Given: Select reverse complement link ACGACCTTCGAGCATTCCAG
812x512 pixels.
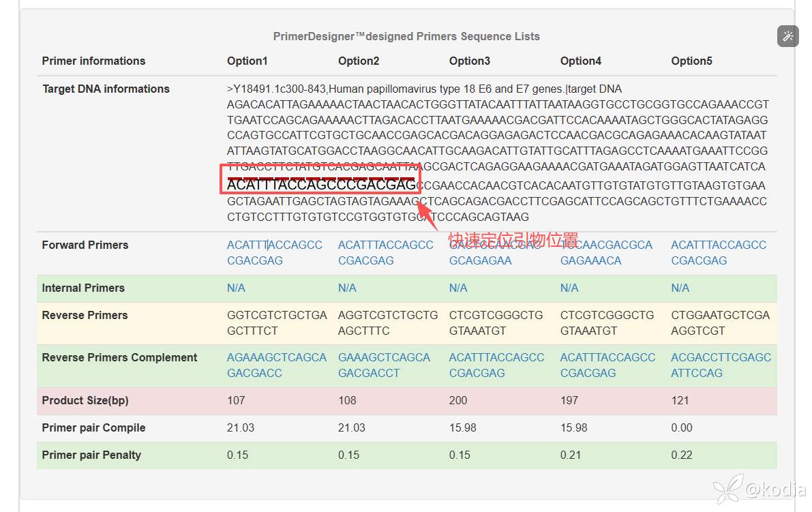Looking at the screenshot, I should 721,365.
